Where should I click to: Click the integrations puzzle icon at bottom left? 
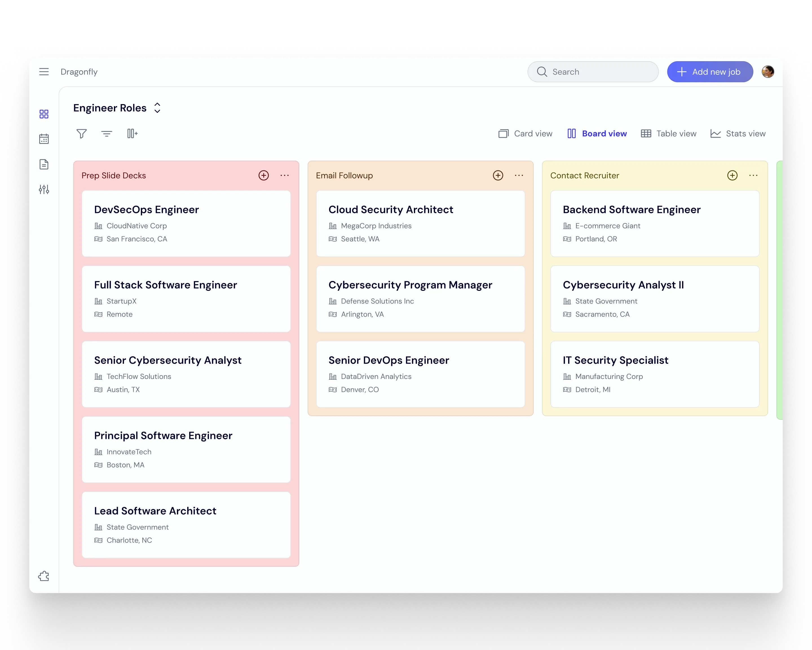pos(44,576)
